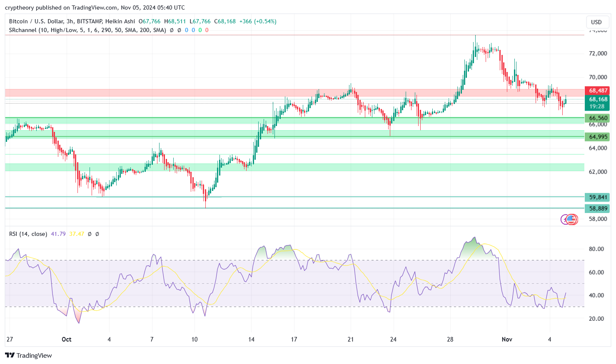Click the RSI value 41.79 in purple
This screenshot has height=364, width=616.
coord(58,234)
